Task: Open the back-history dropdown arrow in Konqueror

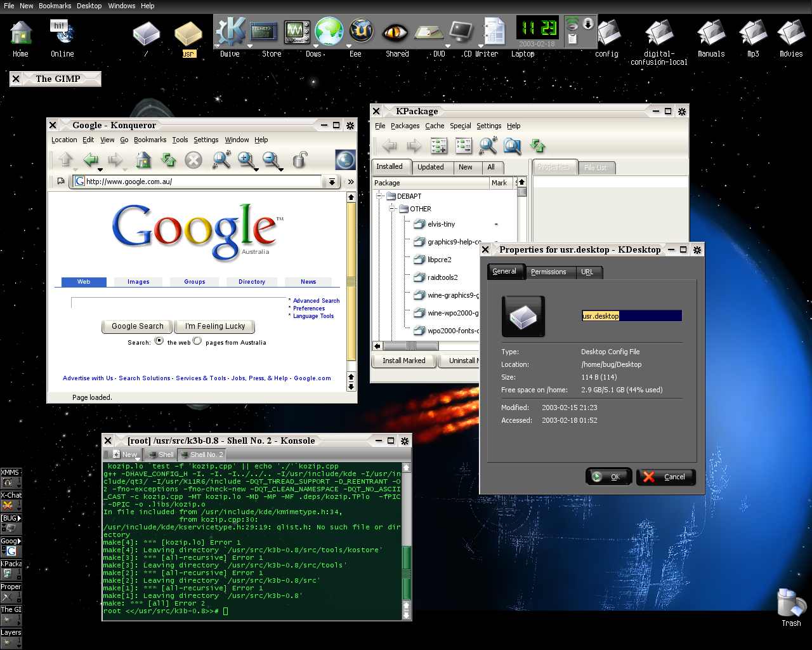Action: [100, 169]
